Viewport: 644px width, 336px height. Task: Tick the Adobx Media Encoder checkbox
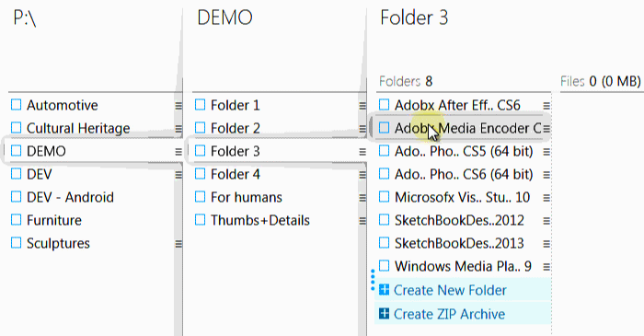coord(384,128)
